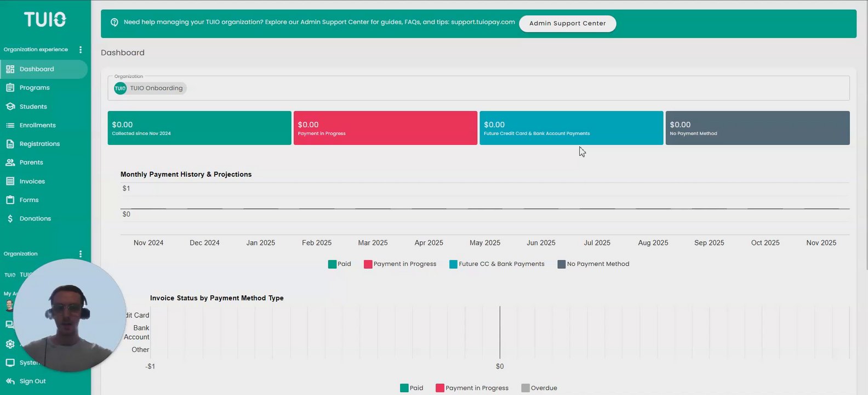The width and height of the screenshot is (868, 395).
Task: Click the Invoices icon in sidebar
Action: (x=10, y=181)
